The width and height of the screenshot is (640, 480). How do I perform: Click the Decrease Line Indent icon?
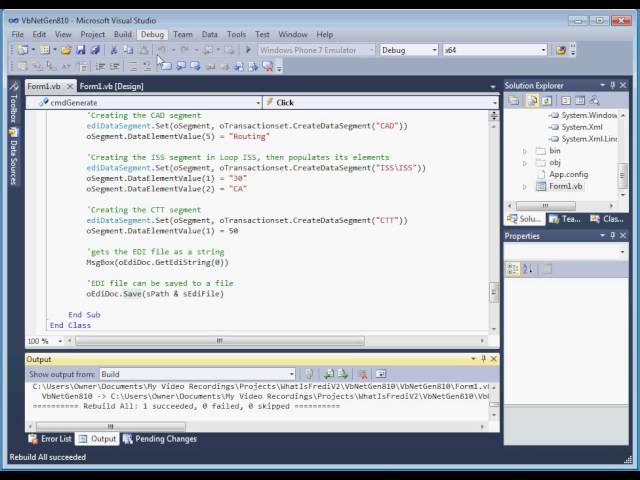pos(100,66)
